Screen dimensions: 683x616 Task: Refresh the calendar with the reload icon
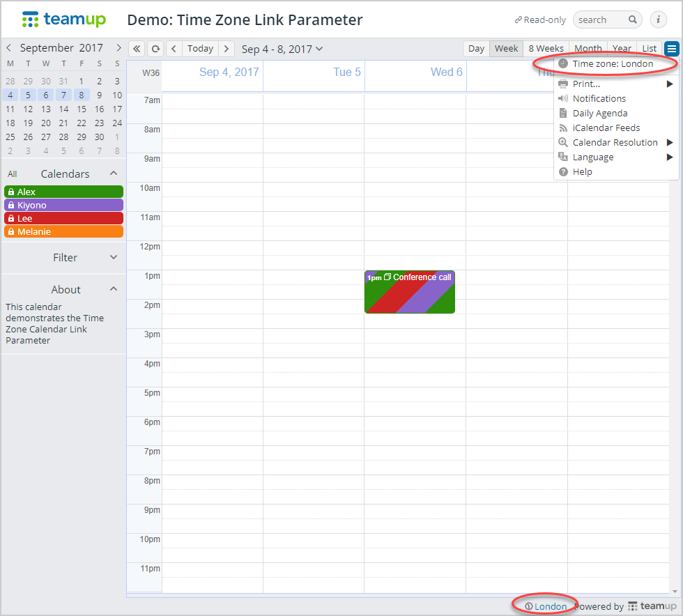coord(155,49)
